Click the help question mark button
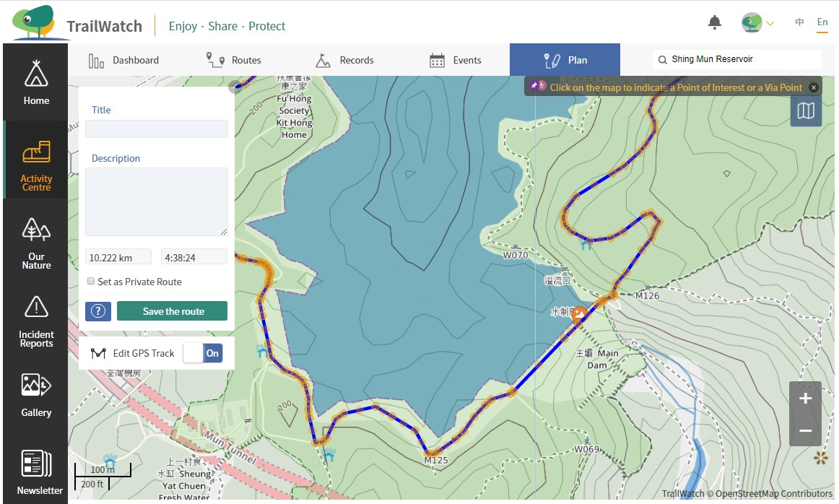Viewport: 839px width, 504px height. [98, 311]
